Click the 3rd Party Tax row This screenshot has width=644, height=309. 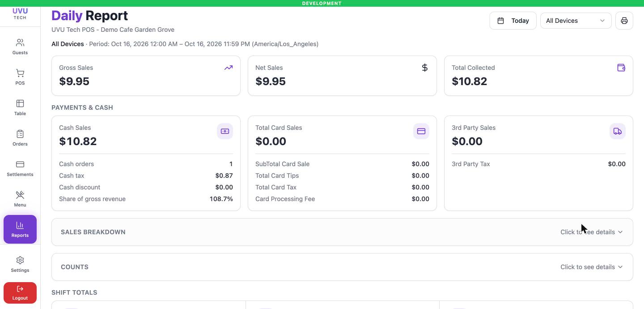pyautogui.click(x=538, y=164)
